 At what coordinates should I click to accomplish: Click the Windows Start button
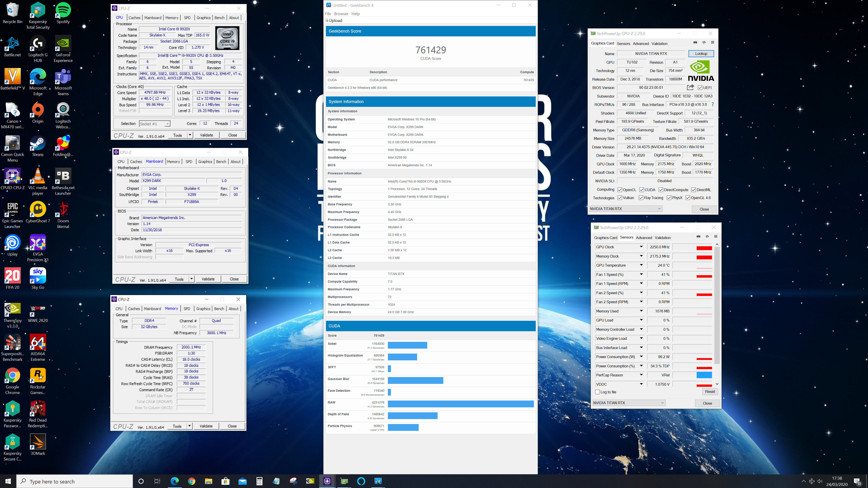(x=8, y=481)
